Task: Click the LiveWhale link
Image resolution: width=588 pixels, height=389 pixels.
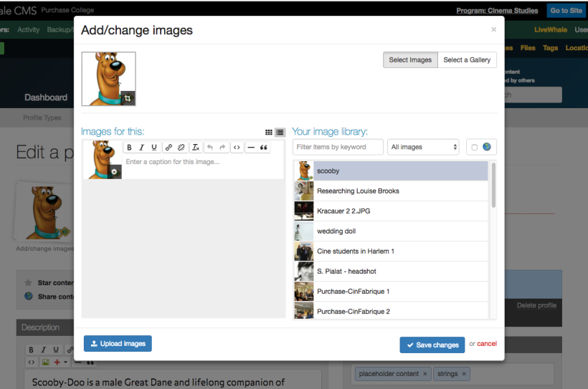Action: click(551, 29)
